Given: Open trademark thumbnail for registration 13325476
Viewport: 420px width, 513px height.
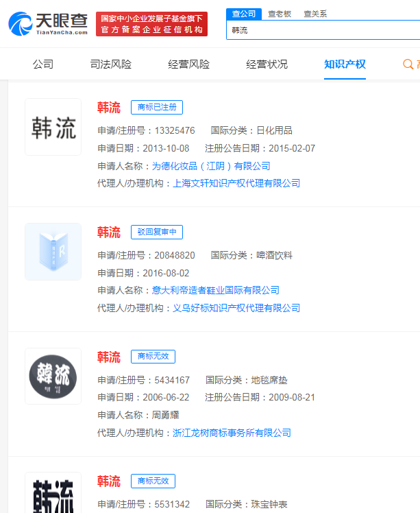Looking at the screenshot, I should click(53, 127).
